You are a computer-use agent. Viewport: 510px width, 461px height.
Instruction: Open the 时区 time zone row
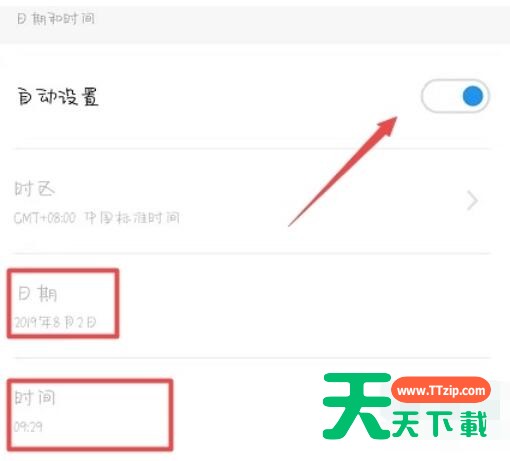252,201
